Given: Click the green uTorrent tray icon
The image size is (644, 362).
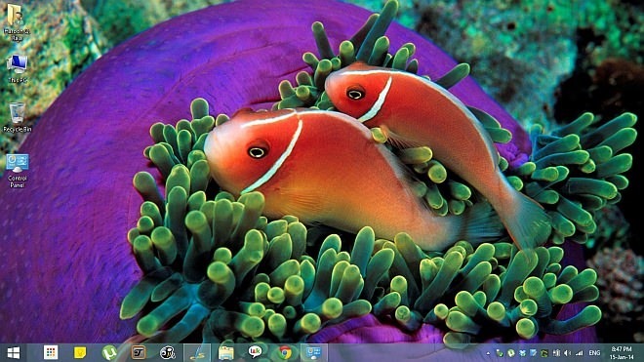Looking at the screenshot, I should [x=511, y=353].
